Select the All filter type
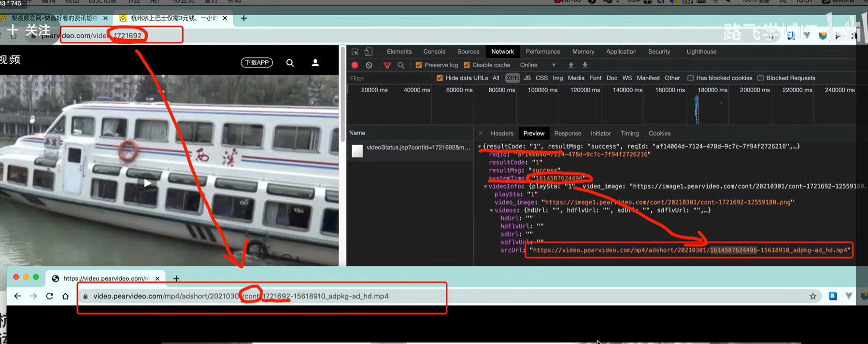868x344 pixels. (496, 78)
